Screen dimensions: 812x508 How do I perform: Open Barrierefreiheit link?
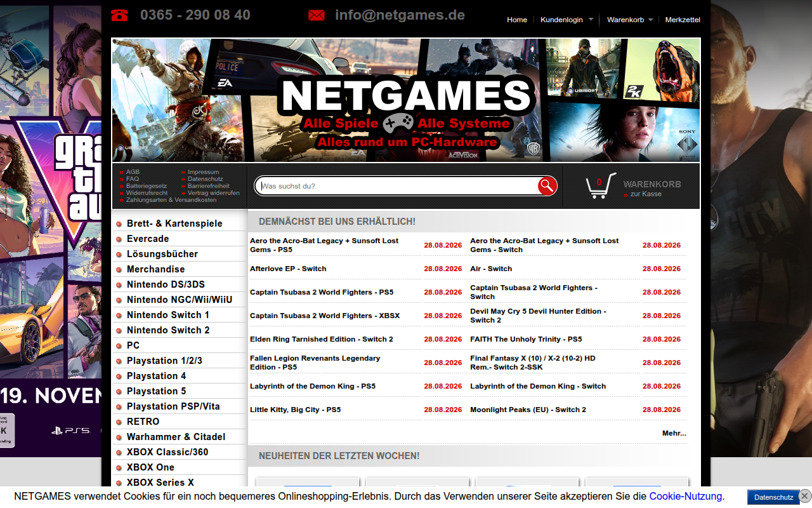(209, 186)
